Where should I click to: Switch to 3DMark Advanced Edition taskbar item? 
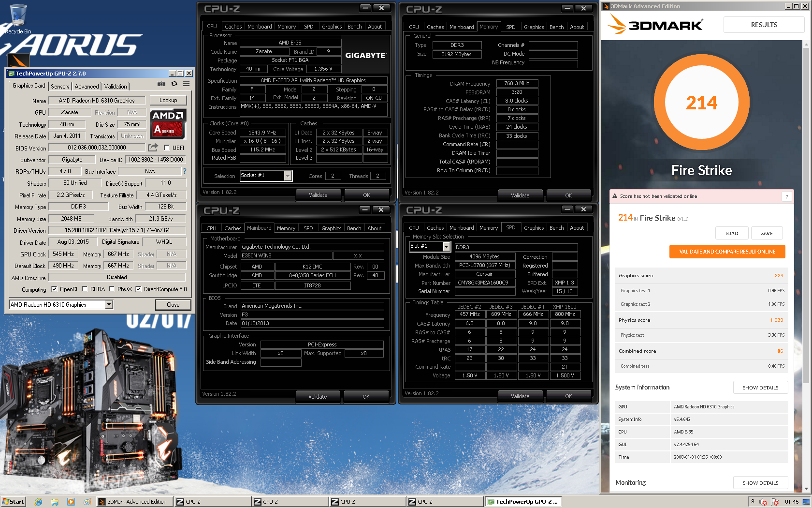click(x=134, y=502)
